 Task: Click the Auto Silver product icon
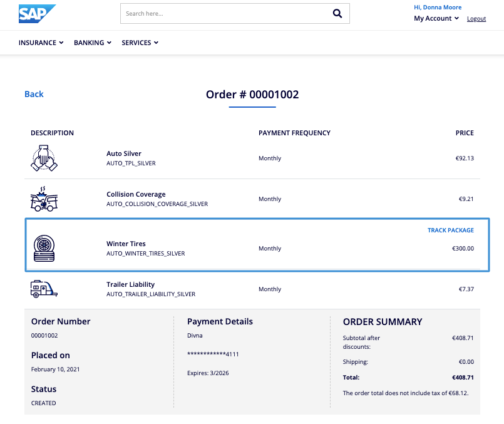pyautogui.click(x=44, y=158)
